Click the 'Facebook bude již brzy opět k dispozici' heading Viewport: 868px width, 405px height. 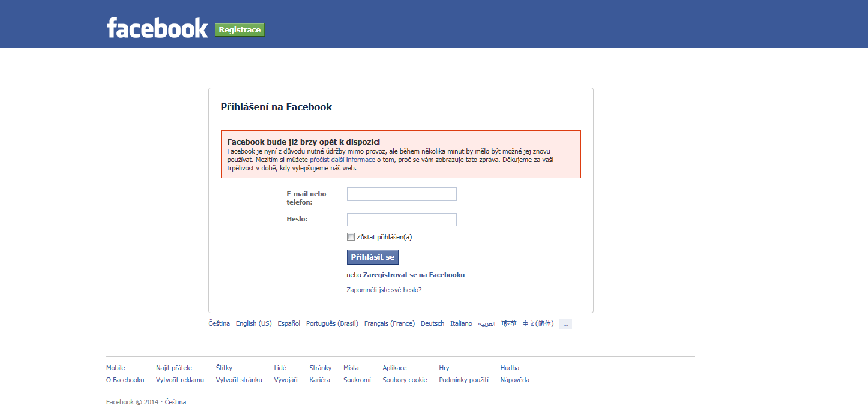304,142
